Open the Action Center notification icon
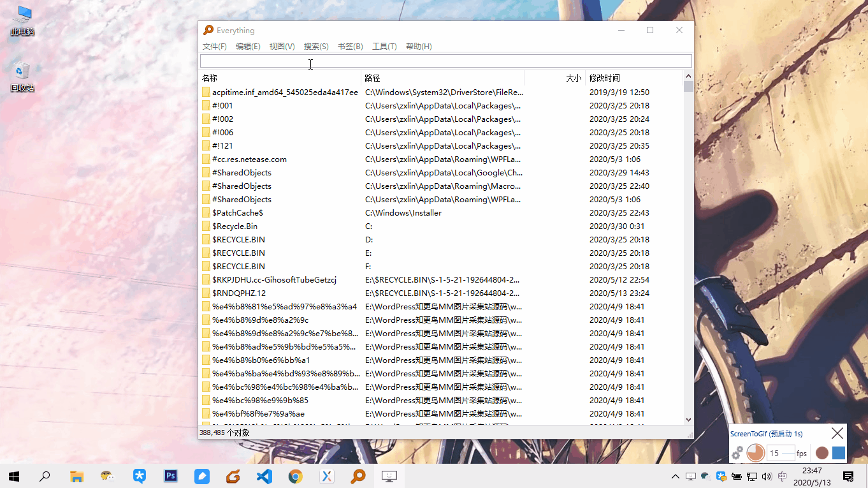Screen dimensions: 868x488 [848, 476]
